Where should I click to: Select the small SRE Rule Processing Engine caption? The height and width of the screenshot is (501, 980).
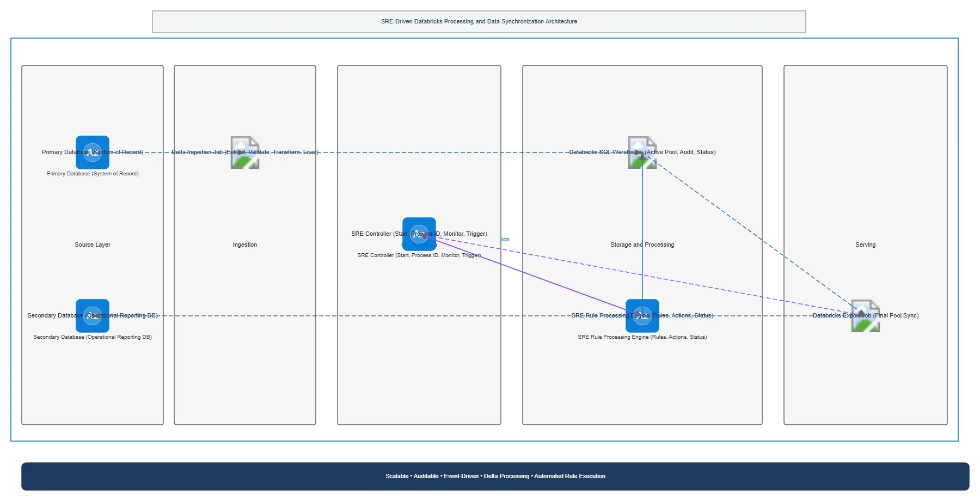click(x=642, y=337)
